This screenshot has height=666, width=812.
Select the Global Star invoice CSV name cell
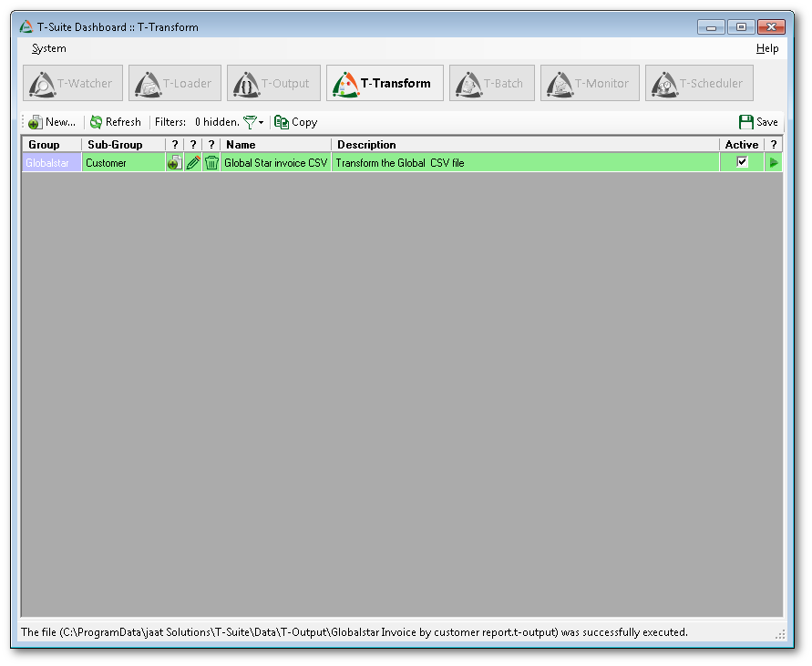tap(276, 162)
